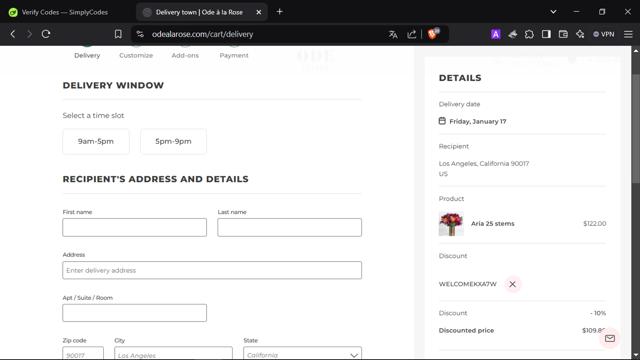Open Brave Shields lion icon
The width and height of the screenshot is (640, 360).
tap(433, 34)
